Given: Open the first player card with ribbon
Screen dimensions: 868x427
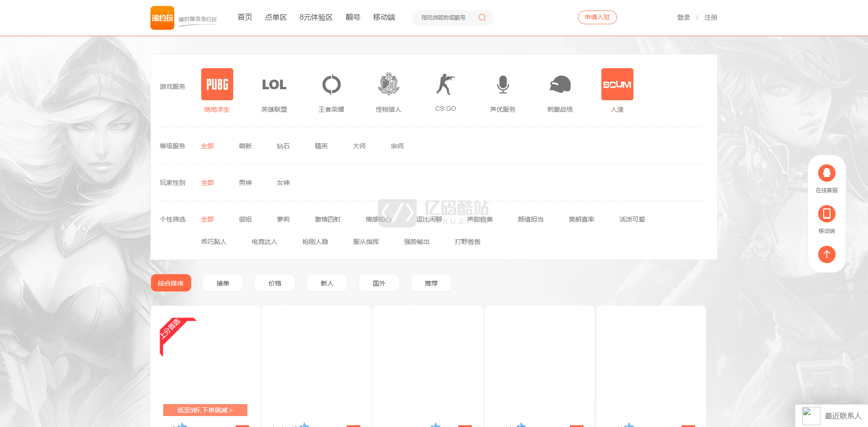Looking at the screenshot, I should (x=205, y=366).
